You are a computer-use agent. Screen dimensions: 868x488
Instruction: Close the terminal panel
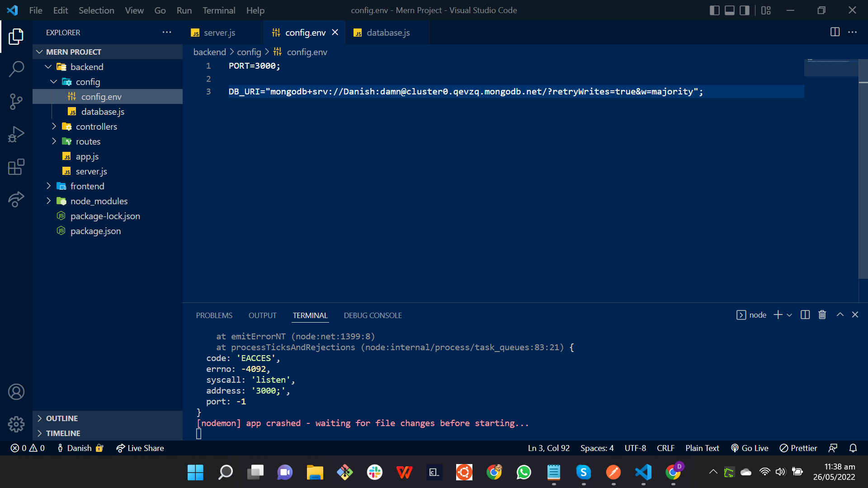855,315
